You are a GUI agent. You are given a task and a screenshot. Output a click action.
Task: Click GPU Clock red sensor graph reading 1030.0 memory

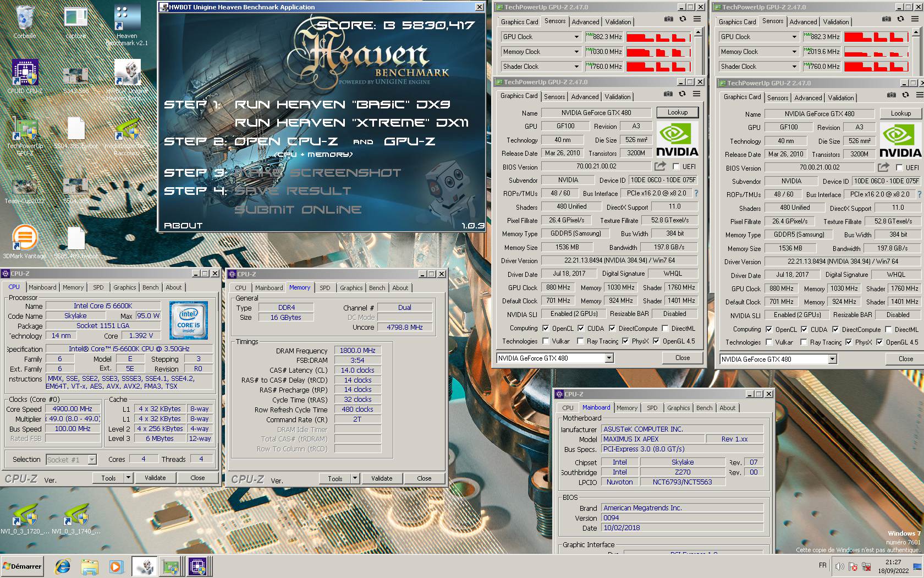pyautogui.click(x=658, y=37)
